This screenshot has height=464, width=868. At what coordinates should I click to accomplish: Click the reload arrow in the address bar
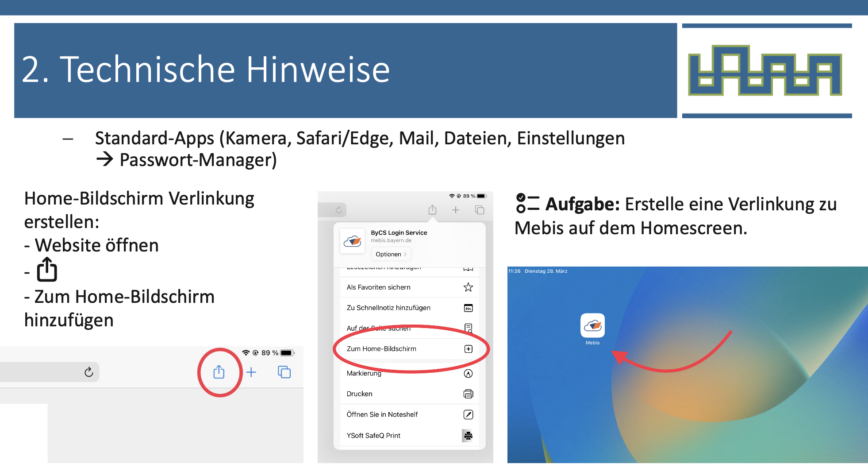point(89,372)
